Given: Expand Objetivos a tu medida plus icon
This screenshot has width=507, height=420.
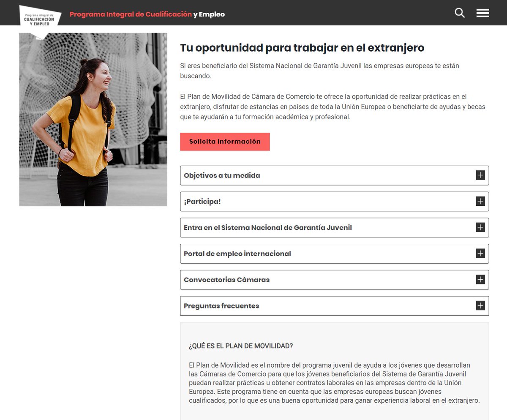Looking at the screenshot, I should click(x=480, y=175).
